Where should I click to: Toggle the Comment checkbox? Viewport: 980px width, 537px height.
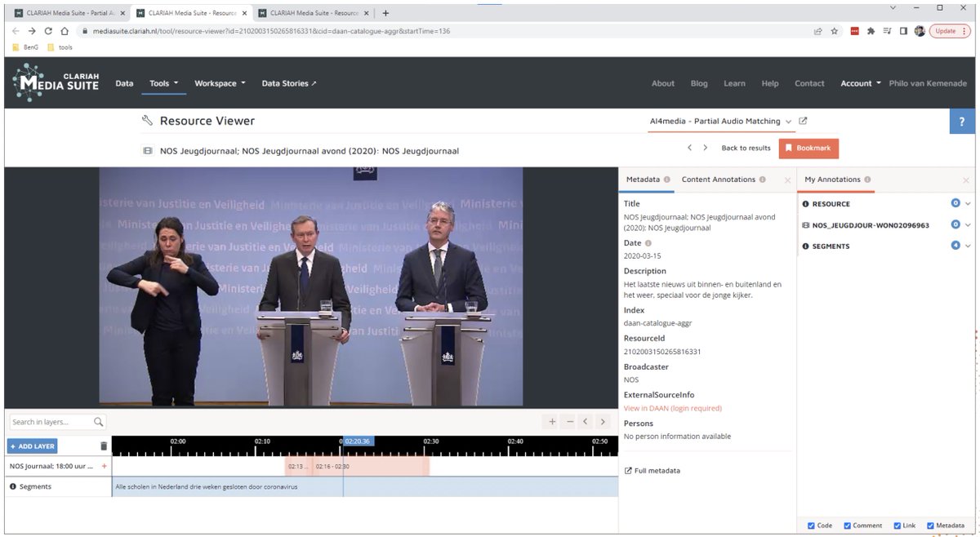pyautogui.click(x=847, y=526)
